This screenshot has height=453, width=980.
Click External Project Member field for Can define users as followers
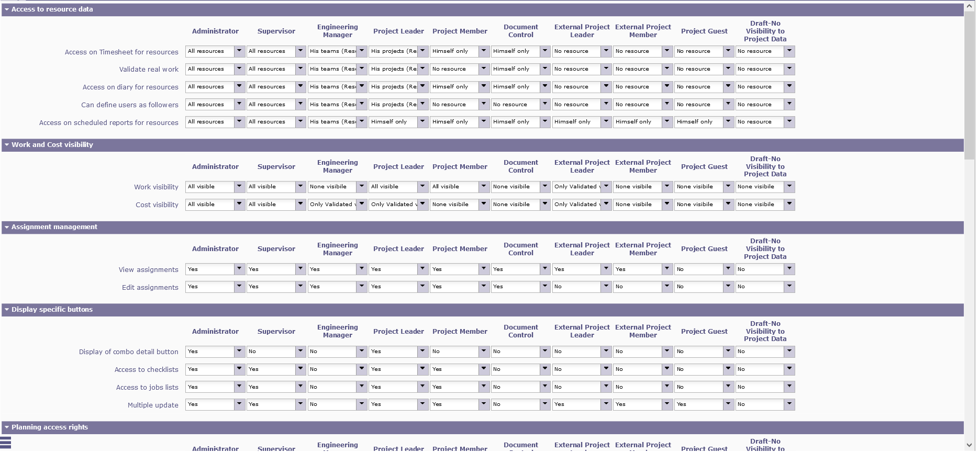(638, 105)
